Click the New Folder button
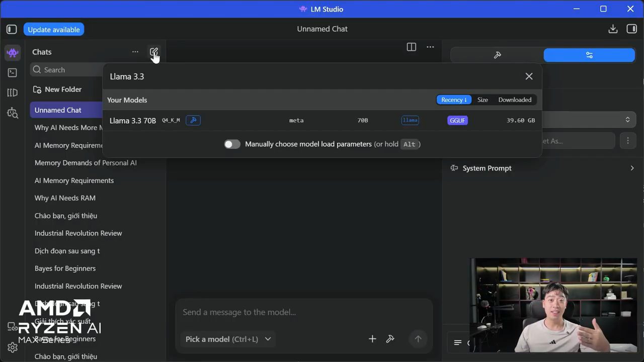644x362 pixels. pos(57,89)
